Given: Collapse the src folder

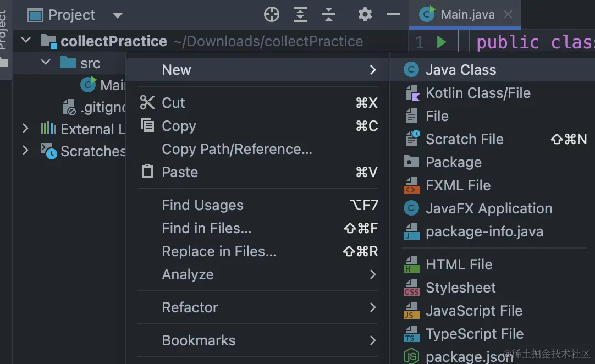Looking at the screenshot, I should [x=46, y=62].
